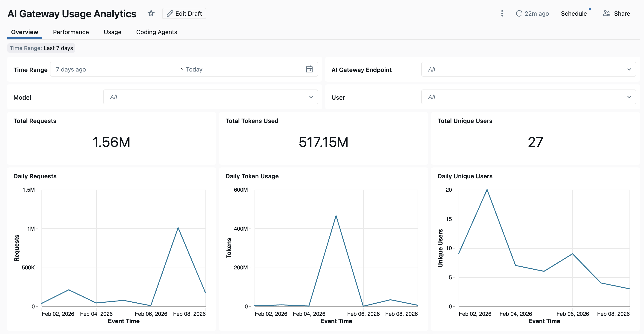This screenshot has height=334, width=644.
Task: Open the calendar date picker icon
Action: coord(309,69)
